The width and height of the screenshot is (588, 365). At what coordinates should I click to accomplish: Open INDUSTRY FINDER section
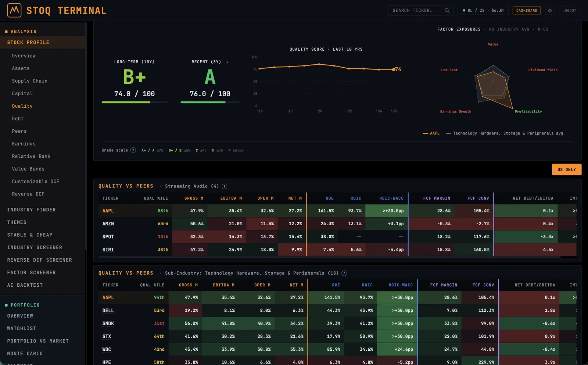click(x=32, y=210)
